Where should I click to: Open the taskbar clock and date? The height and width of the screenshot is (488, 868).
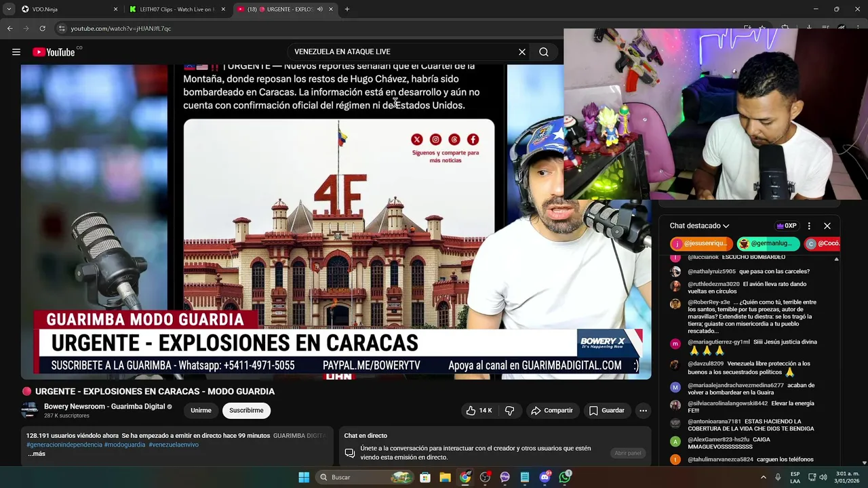pyautogui.click(x=848, y=477)
